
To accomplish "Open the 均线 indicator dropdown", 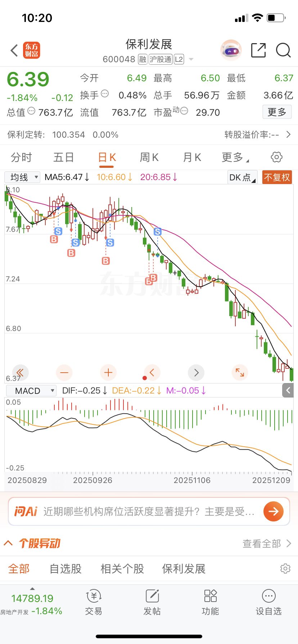I will pyautogui.click(x=22, y=177).
